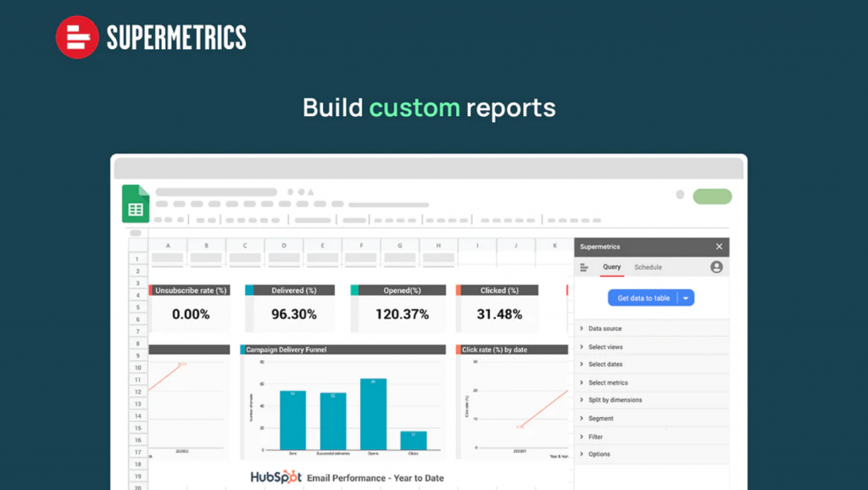
Task: Switch to the Query tab
Action: 612,267
